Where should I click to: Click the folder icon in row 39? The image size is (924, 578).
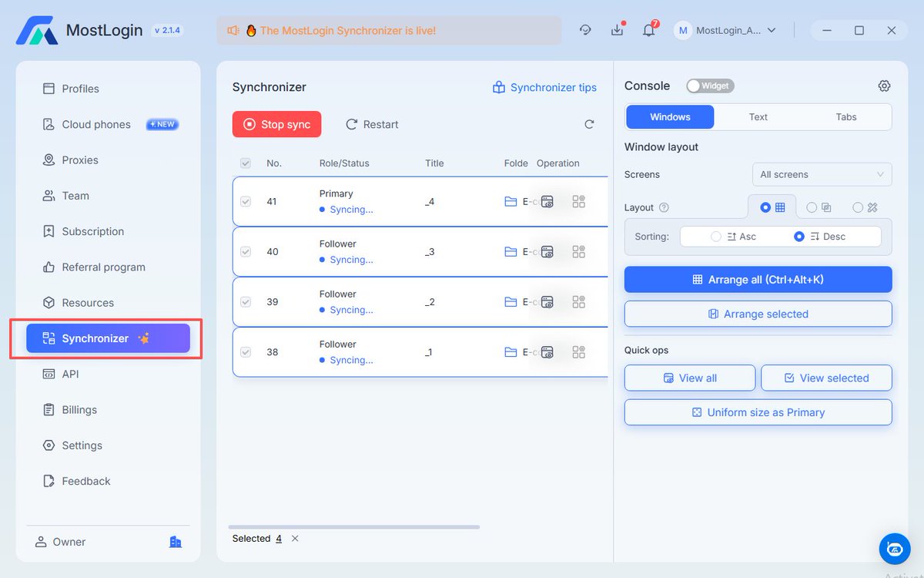click(x=511, y=301)
